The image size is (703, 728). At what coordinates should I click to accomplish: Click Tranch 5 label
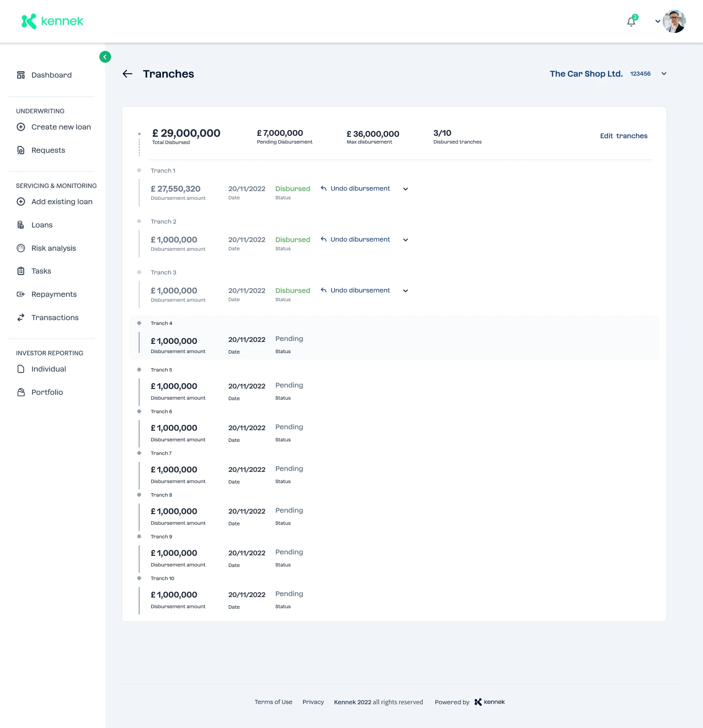pyautogui.click(x=161, y=370)
